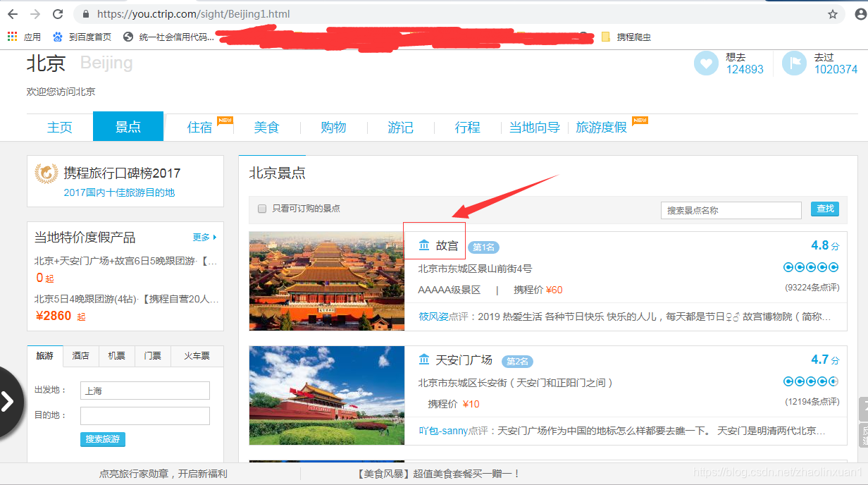Reload the page with the refresh icon
This screenshot has height=485, width=868.
(58, 14)
